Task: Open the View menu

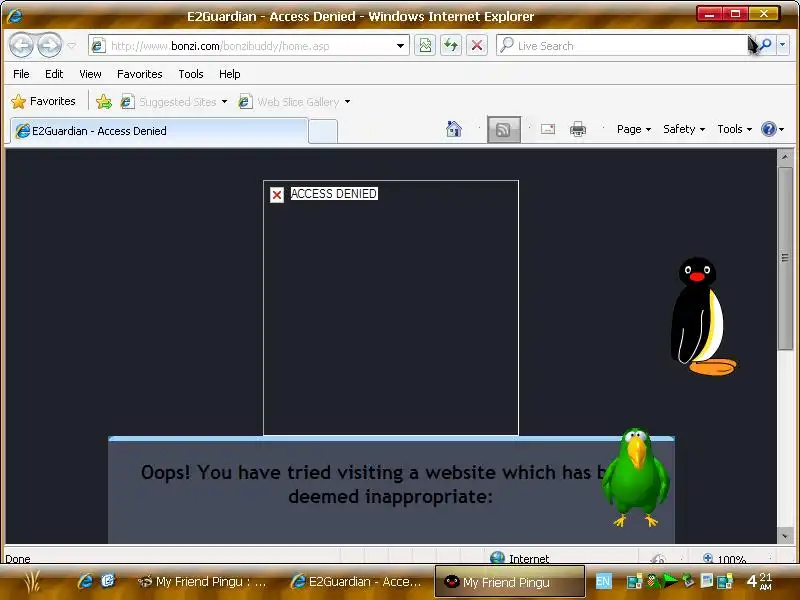Action: 90,74
